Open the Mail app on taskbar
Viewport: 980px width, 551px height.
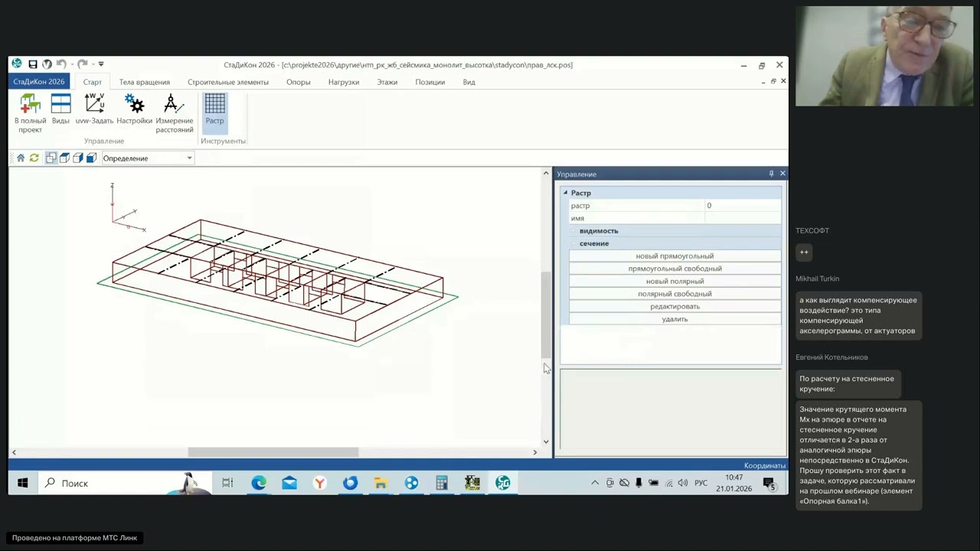289,483
